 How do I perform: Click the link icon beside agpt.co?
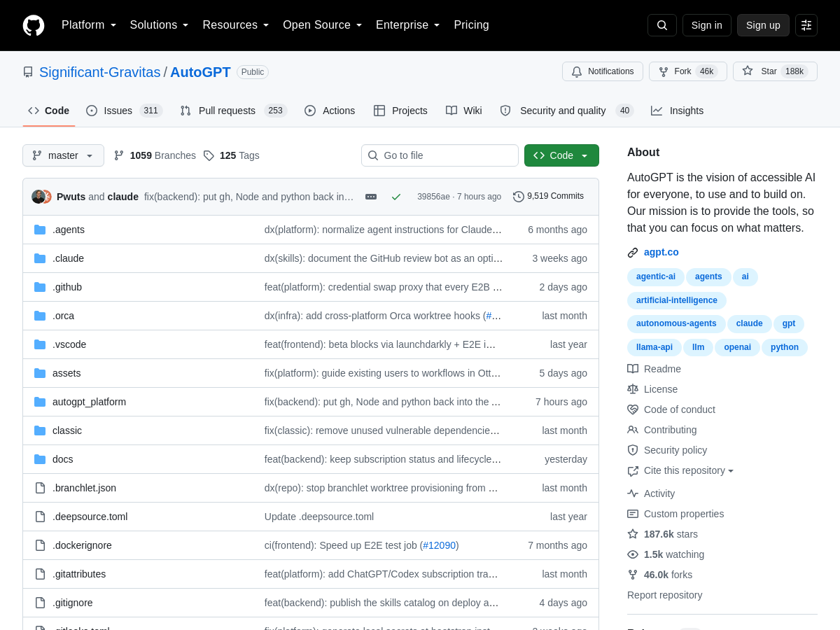coord(633,253)
